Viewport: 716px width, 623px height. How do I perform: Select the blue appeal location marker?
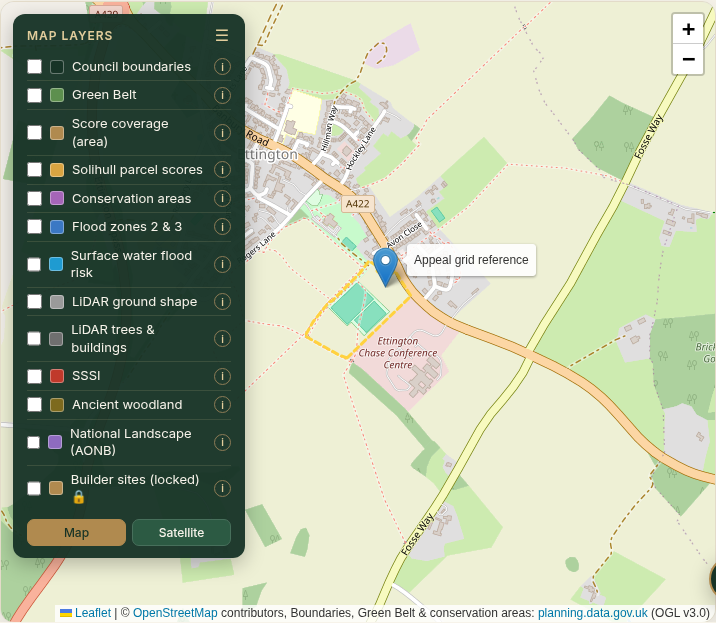tap(385, 267)
